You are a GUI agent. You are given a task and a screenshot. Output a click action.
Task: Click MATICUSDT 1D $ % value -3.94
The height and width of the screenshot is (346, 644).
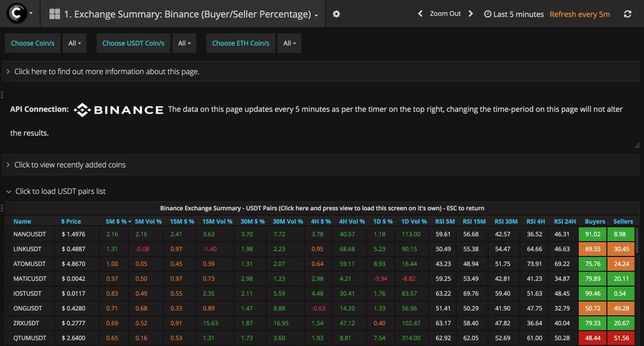[380, 279]
